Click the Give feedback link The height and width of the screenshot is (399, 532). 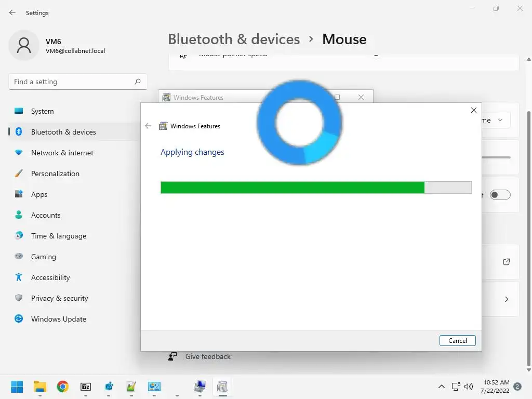click(208, 356)
